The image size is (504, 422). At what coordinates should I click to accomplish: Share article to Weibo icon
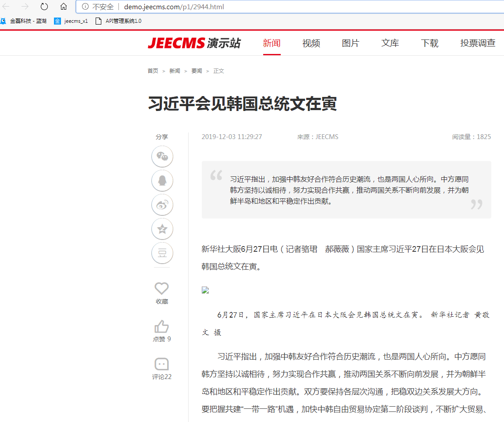162,205
